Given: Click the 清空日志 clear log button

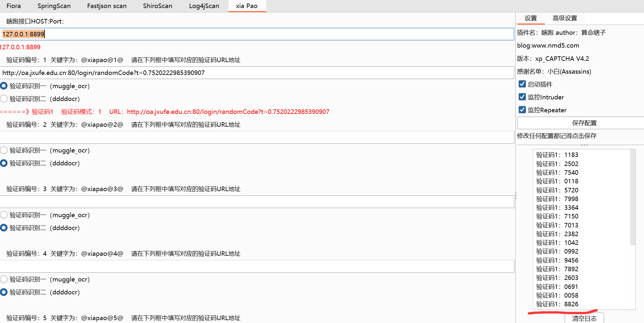Looking at the screenshot, I should click(584, 318).
